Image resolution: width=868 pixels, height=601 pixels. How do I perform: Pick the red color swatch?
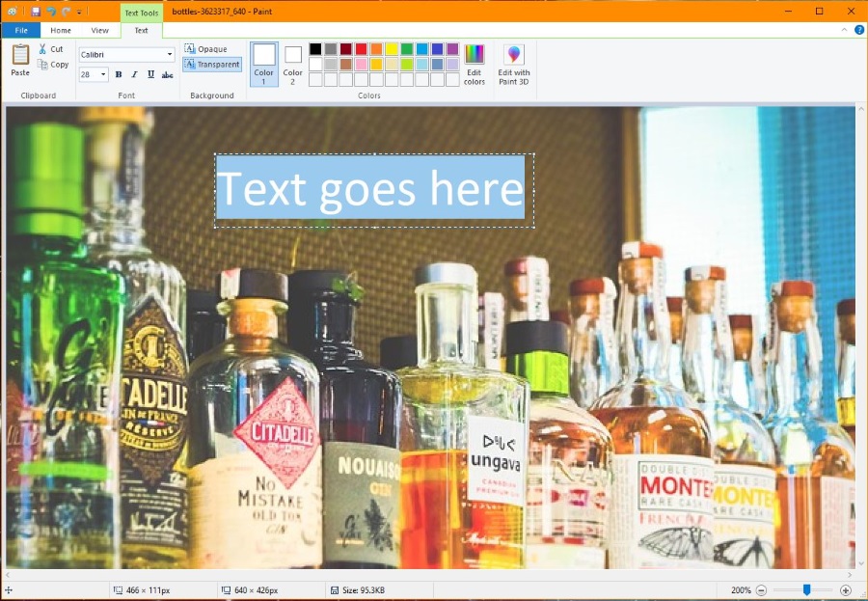coord(361,49)
